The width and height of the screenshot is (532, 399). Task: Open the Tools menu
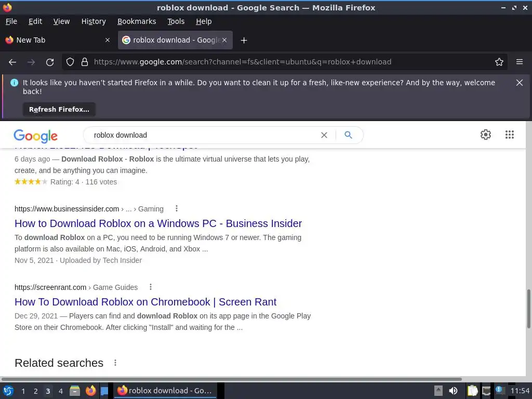[176, 21]
